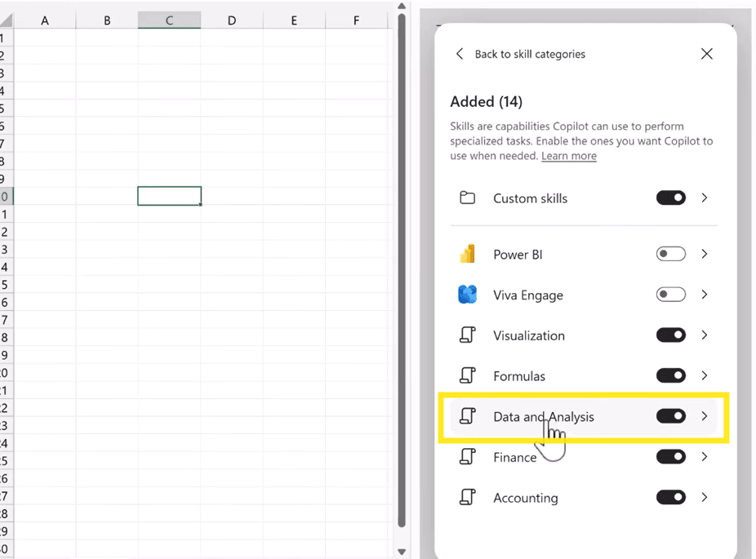Image resolution: width=756 pixels, height=559 pixels.
Task: Close the skills panel
Action: click(x=707, y=54)
